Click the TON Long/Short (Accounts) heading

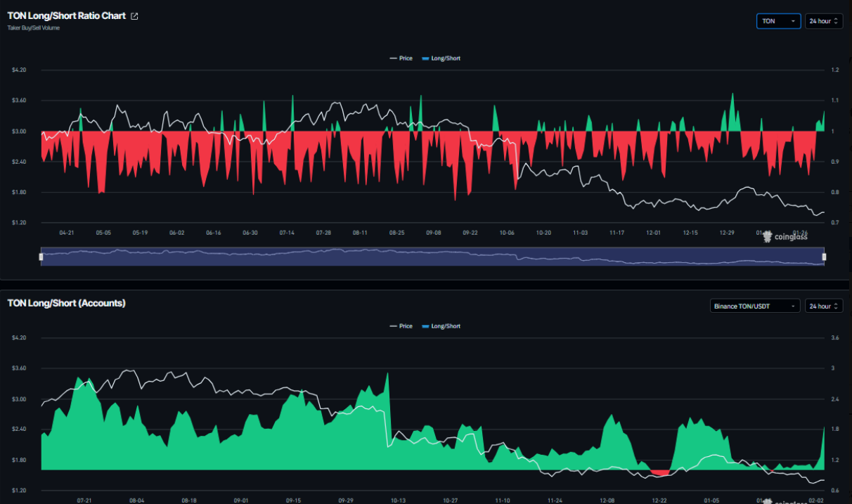(x=66, y=303)
